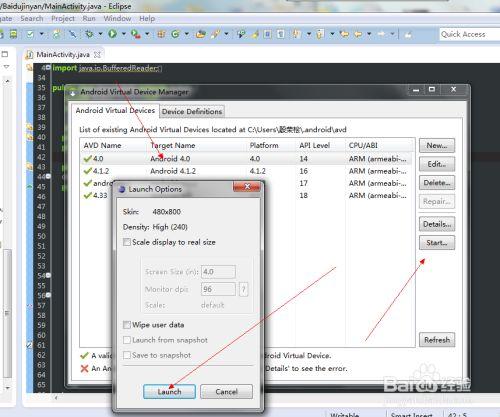Toggle Mark Occurrences highlighter icon
Image resolution: width=500 pixels, height=417 pixels.
click(x=255, y=34)
